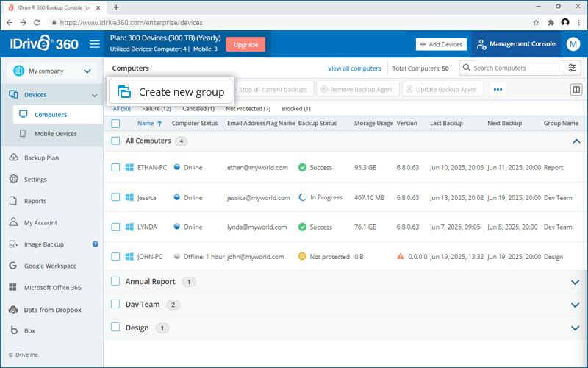Reload the page in the browser
Viewport: 588px width, 368px height.
click(37, 23)
